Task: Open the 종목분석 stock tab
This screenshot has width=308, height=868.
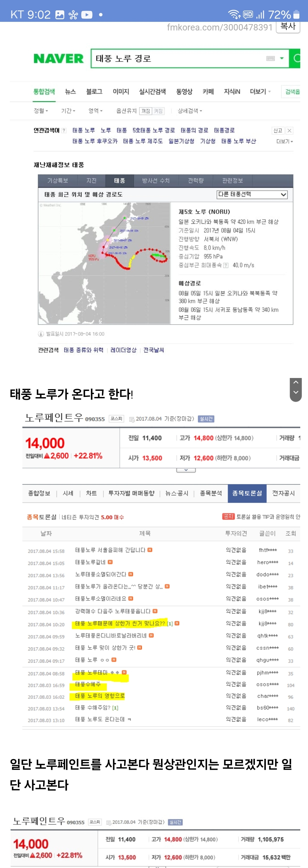Action: click(211, 494)
